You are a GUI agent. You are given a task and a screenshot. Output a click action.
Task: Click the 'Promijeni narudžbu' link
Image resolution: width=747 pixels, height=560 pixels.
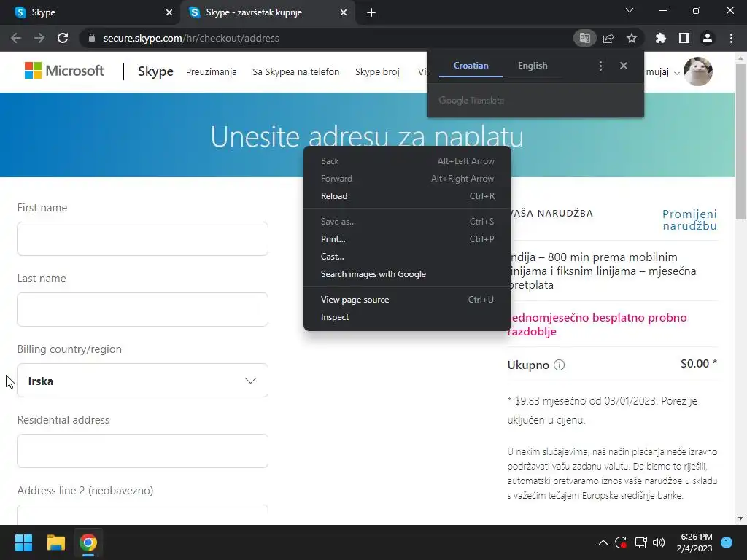[689, 219]
